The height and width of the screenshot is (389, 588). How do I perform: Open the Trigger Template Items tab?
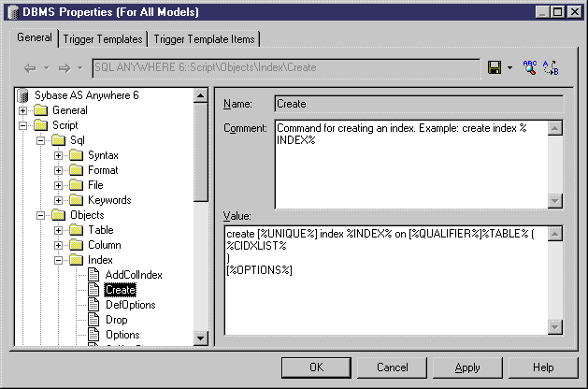coord(204,39)
